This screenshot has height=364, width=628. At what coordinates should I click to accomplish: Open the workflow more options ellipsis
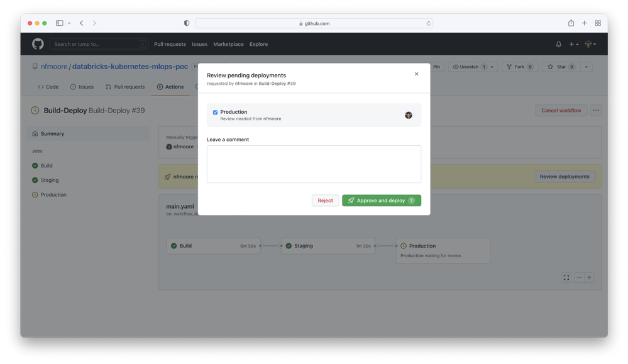[596, 111]
